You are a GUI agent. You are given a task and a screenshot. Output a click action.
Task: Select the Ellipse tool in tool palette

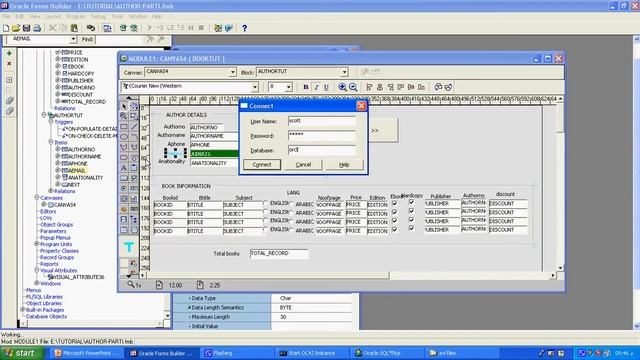click(124, 137)
